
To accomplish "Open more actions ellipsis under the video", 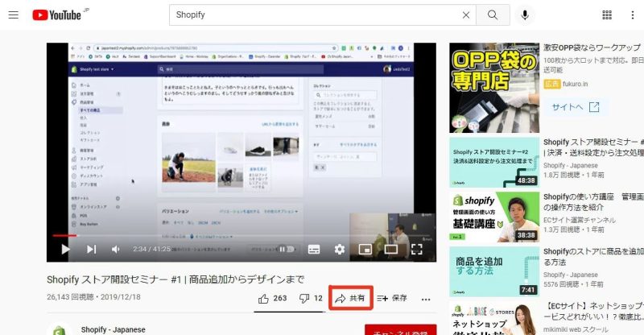I will click(426, 300).
